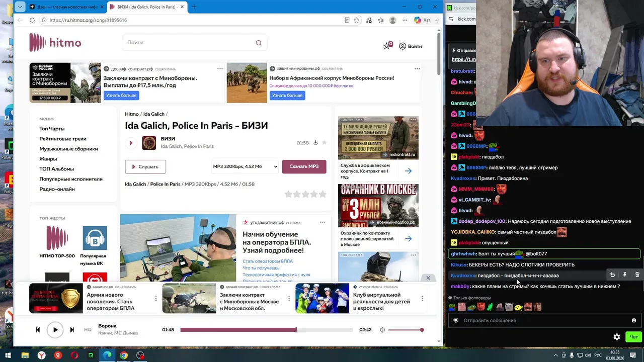
Task: Open reader view from the address bar
Action: pyautogui.click(x=347, y=20)
